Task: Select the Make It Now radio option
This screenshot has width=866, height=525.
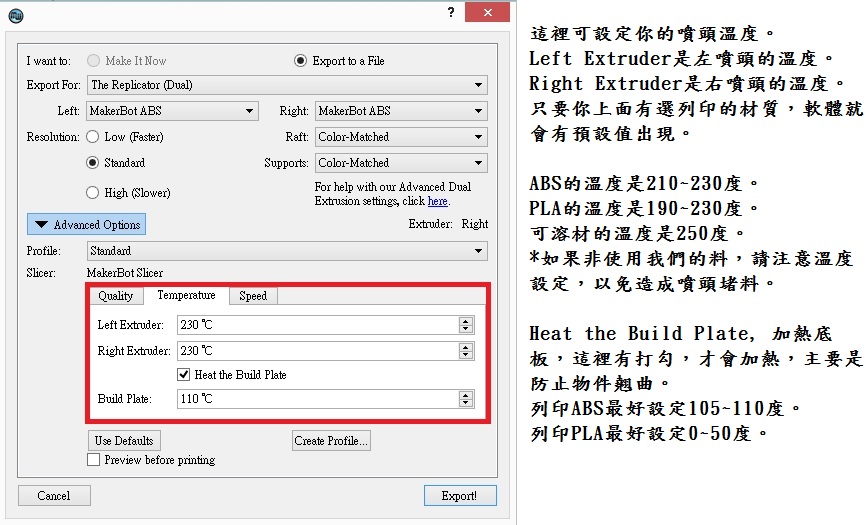Action: point(93,61)
